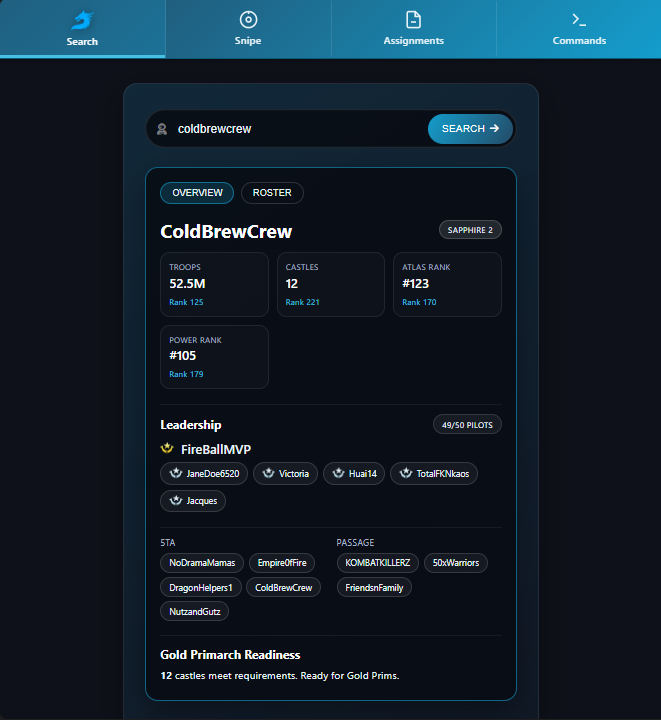Image resolution: width=661 pixels, height=720 pixels.
Task: Select the Overview tab
Action: click(197, 193)
